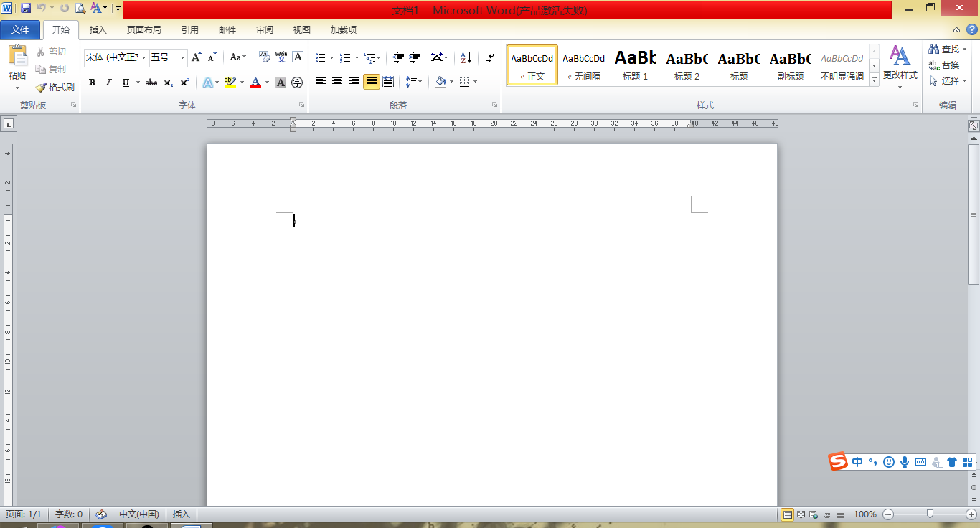The width and height of the screenshot is (980, 528).
Task: Toggle strikethrough formatting
Action: 151,82
